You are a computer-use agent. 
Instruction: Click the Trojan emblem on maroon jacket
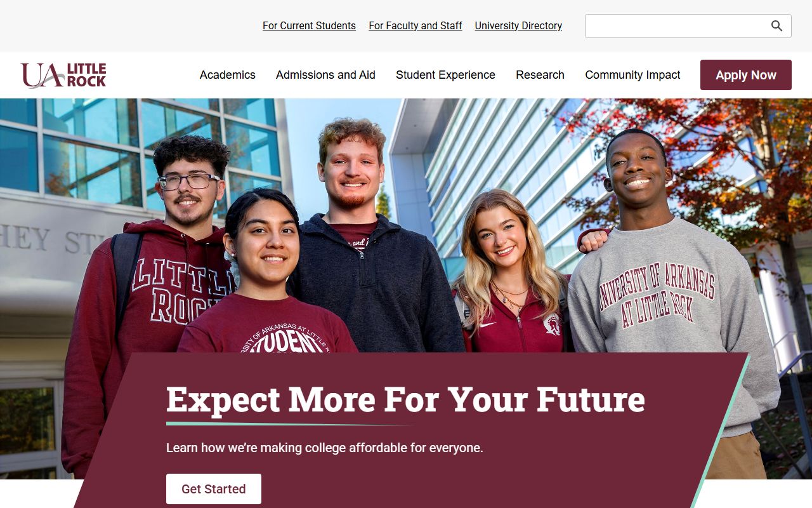click(x=551, y=324)
